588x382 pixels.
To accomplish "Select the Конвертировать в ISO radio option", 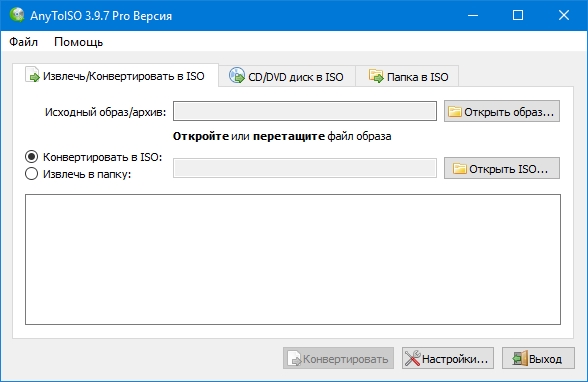I will tap(32, 157).
